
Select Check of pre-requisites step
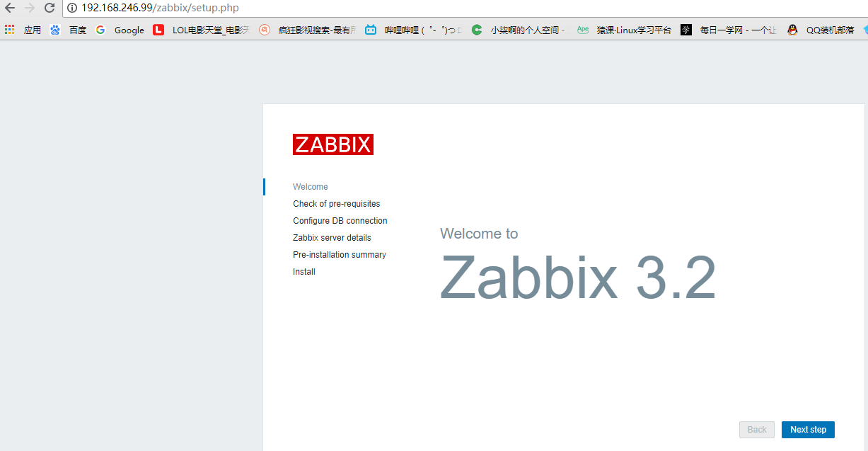coord(337,204)
